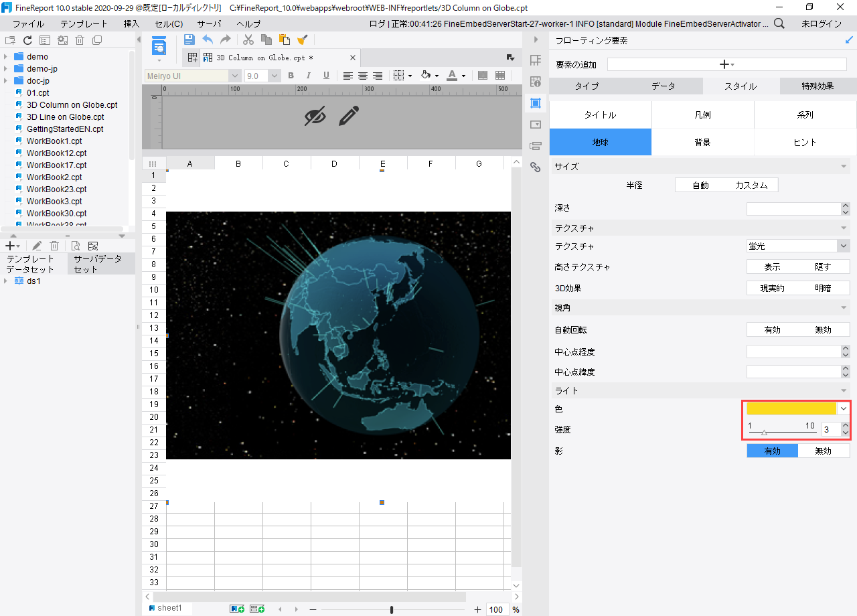
Task: Toggle italic formatting
Action: click(x=309, y=76)
